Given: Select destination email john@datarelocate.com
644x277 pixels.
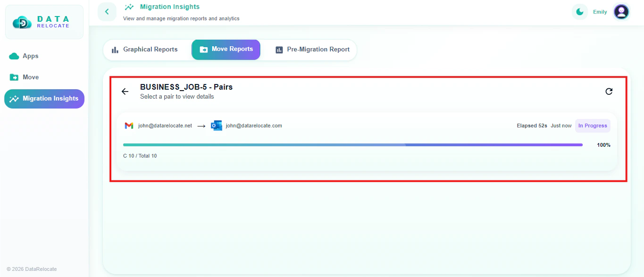Looking at the screenshot, I should (254, 126).
